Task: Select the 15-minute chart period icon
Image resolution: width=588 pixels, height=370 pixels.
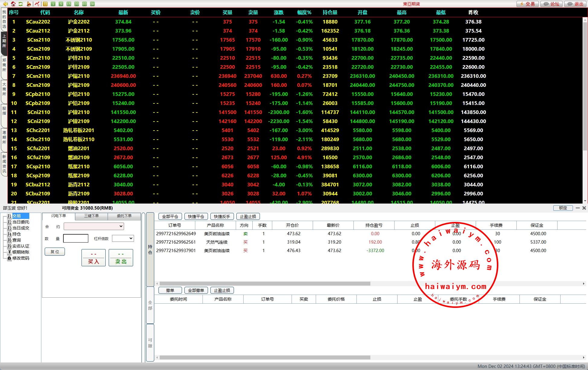Action: (69, 4)
